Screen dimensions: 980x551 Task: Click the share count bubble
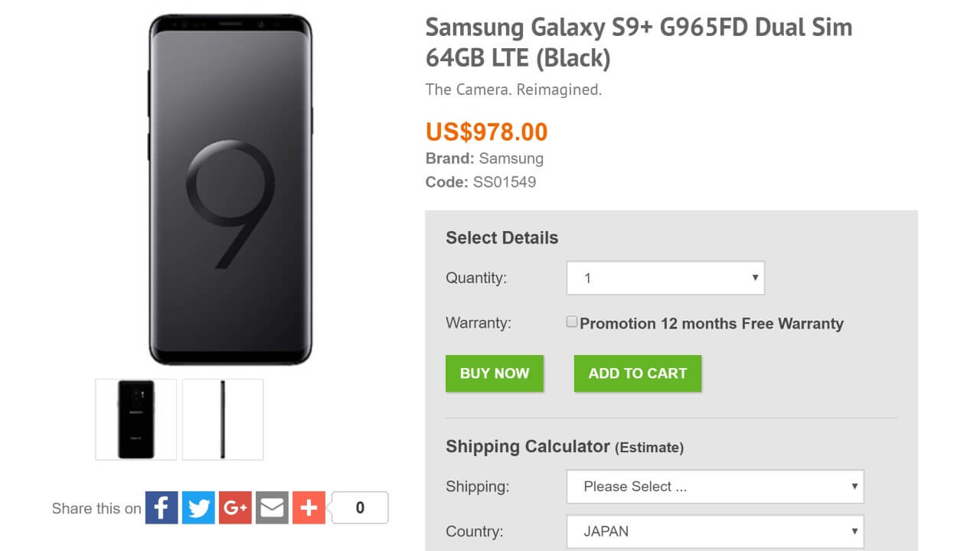coord(360,507)
